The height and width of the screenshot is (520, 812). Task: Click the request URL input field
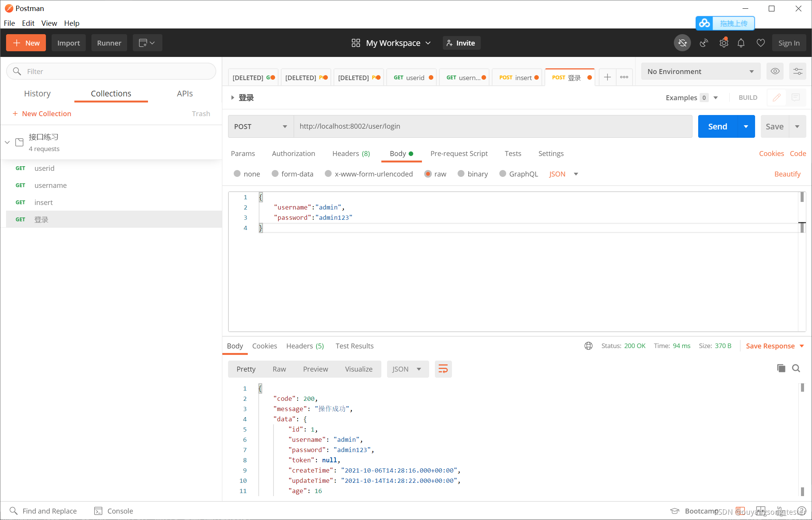click(x=493, y=126)
